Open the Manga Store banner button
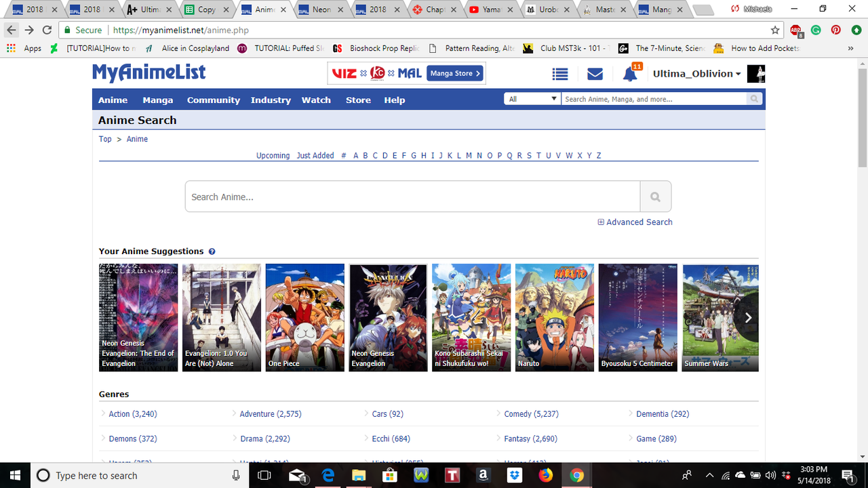868x488 pixels. point(455,73)
